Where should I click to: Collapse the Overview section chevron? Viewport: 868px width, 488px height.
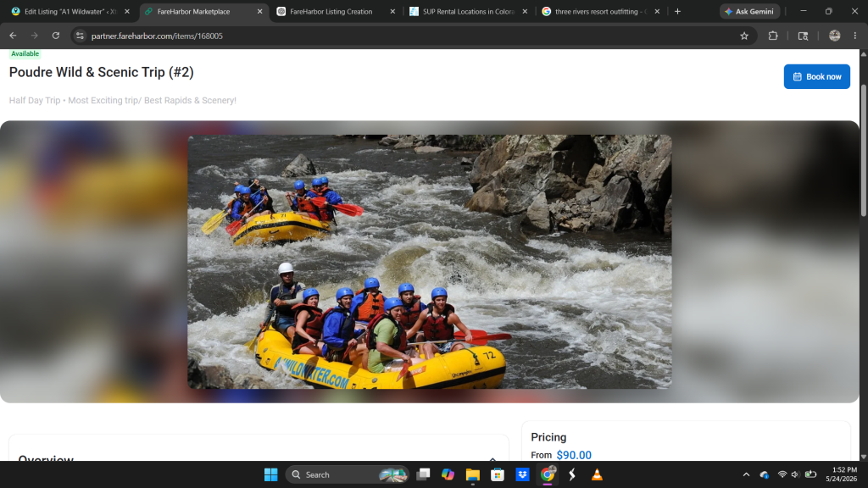[492, 458]
